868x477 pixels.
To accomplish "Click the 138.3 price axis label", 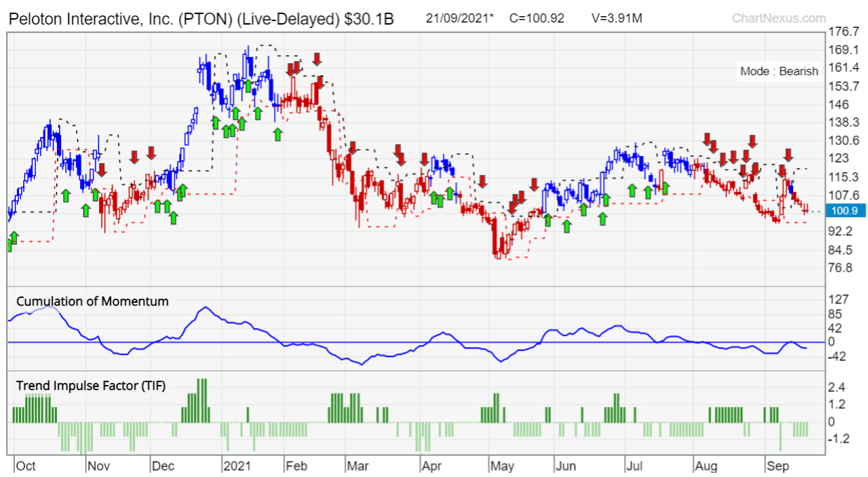I will click(x=845, y=122).
